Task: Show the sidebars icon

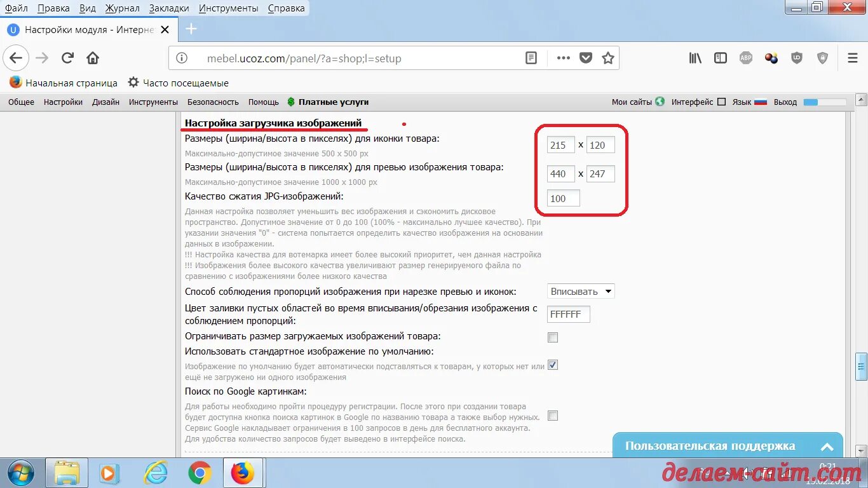Action: pyautogui.click(x=721, y=58)
